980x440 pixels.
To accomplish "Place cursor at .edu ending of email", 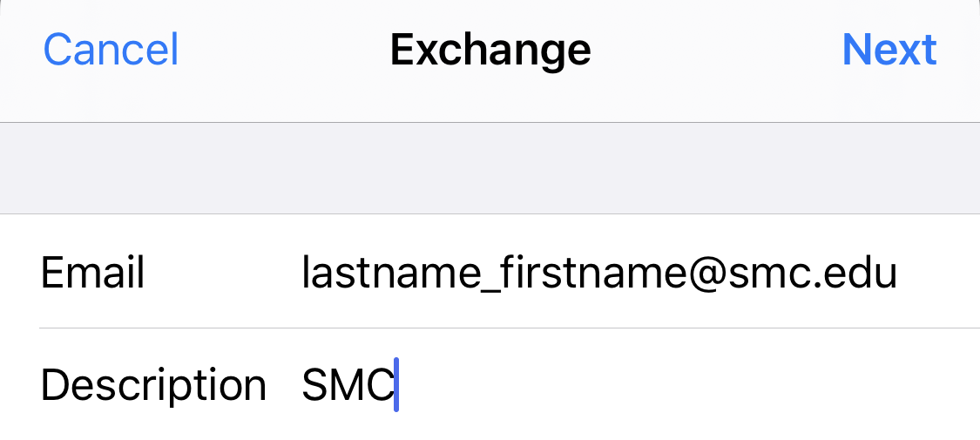I will point(862,274).
